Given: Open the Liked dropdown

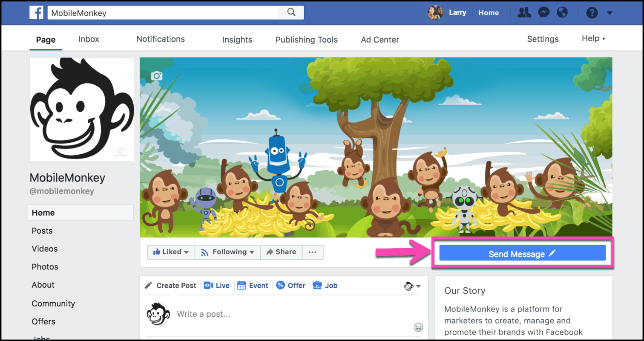Looking at the screenshot, I should click(x=171, y=252).
